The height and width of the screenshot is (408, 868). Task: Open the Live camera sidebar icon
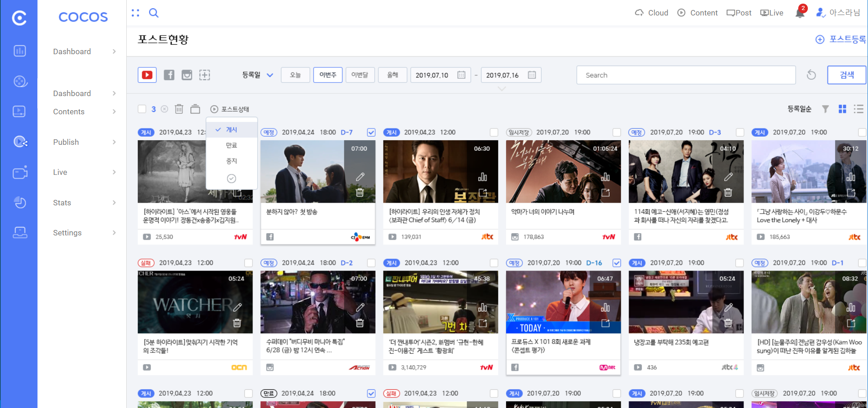click(x=20, y=172)
